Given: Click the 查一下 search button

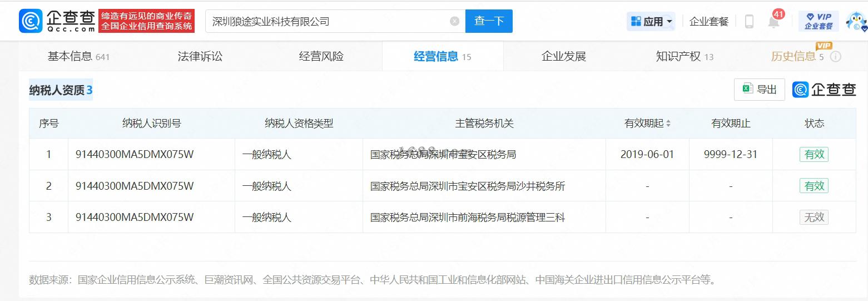Looking at the screenshot, I should 489,21.
